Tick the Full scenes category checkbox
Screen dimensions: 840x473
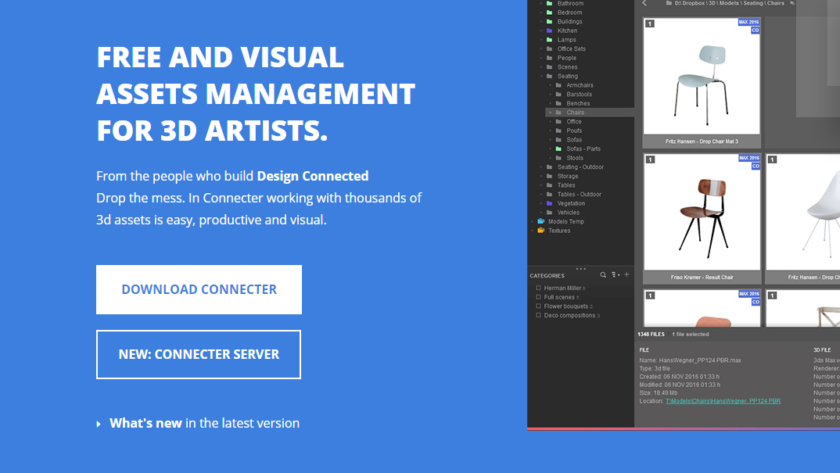pyautogui.click(x=539, y=297)
